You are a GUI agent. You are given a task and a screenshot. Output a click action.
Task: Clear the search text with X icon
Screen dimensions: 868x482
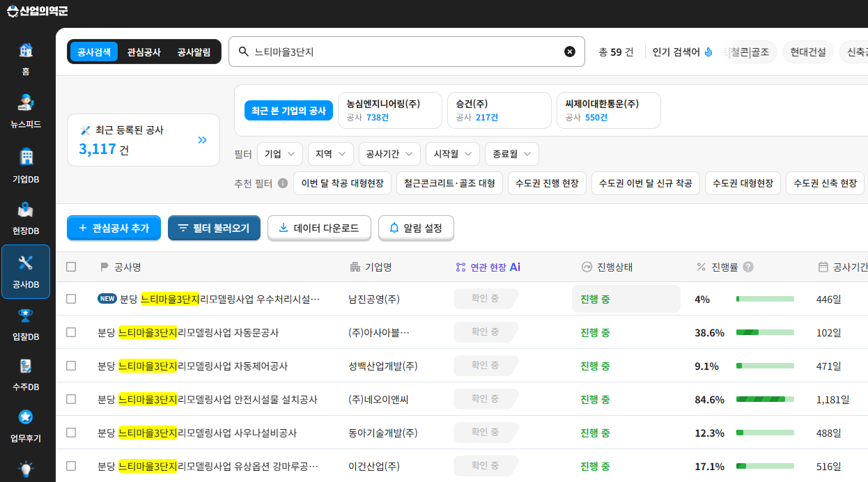point(570,52)
